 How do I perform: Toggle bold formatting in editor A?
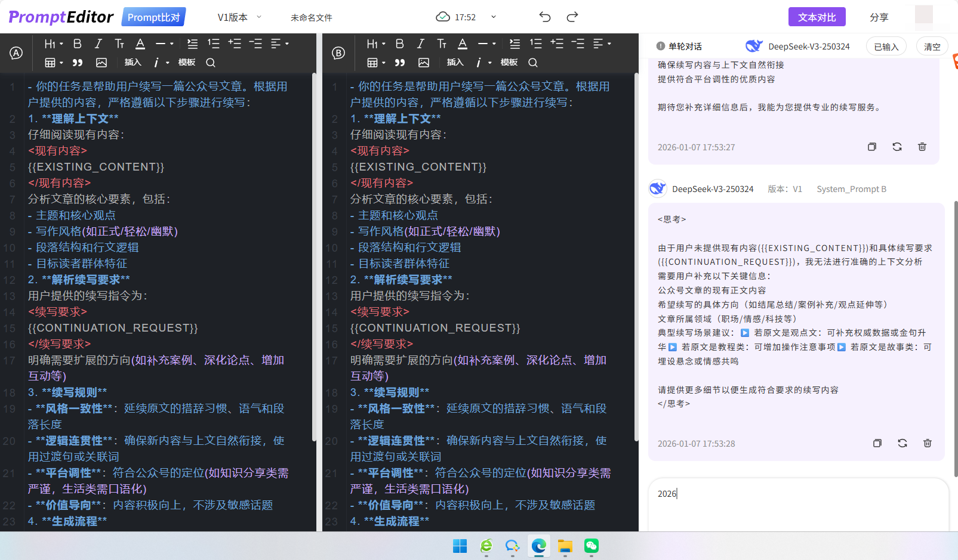[x=77, y=43]
